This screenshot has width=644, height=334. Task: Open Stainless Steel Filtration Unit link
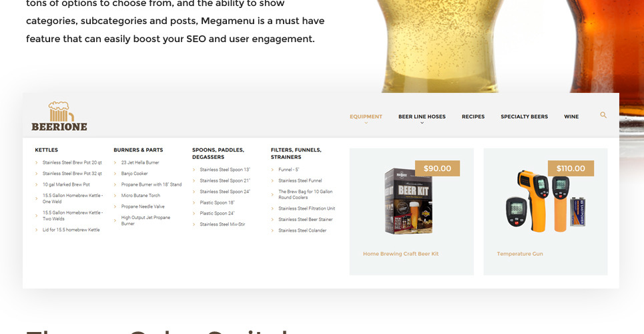tap(306, 208)
